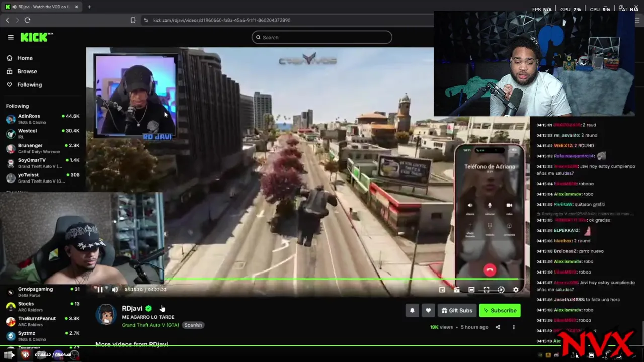644x362 pixels.
Task: Open site settings icon in address bar
Action: (x=146, y=20)
